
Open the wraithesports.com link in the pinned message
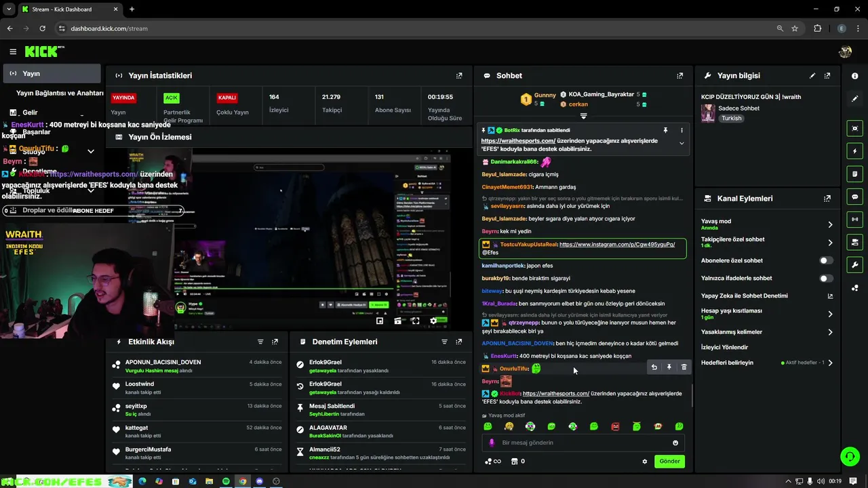point(518,141)
